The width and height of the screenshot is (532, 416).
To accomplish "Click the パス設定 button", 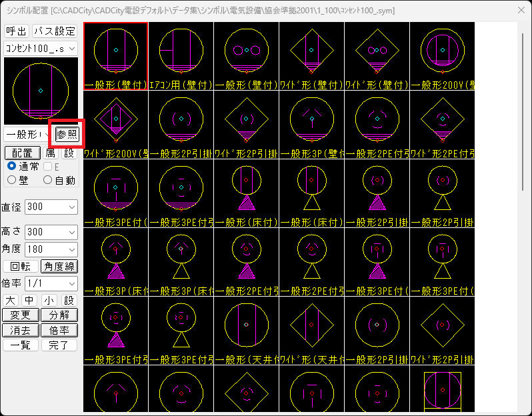I will coord(55,31).
